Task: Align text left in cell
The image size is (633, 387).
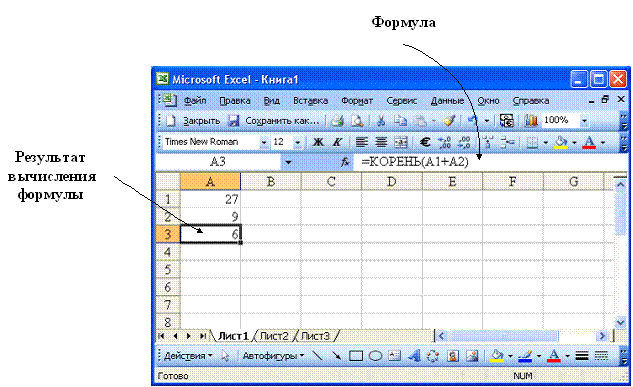Action: pyautogui.click(x=361, y=142)
